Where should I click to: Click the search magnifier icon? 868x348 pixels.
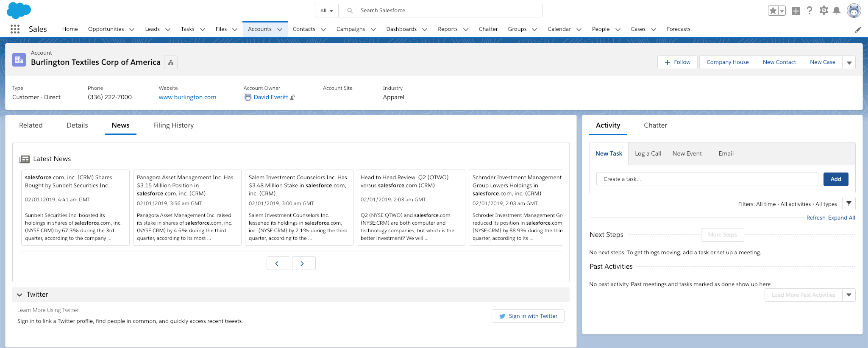point(350,11)
